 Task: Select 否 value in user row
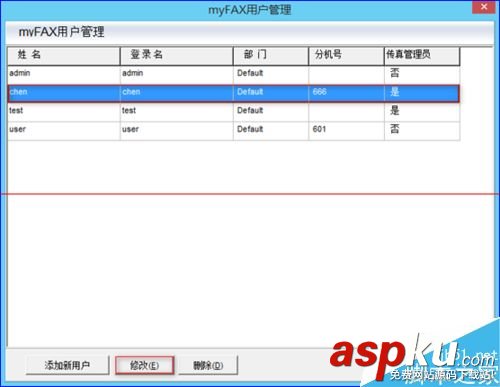point(422,130)
